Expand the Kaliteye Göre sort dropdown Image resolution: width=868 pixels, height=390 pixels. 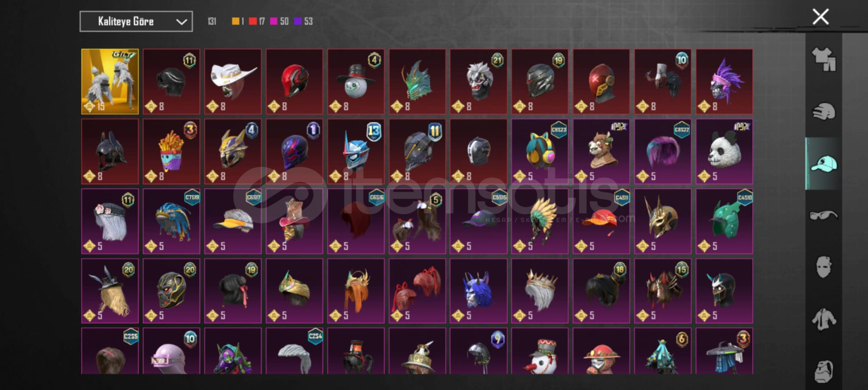point(136,21)
